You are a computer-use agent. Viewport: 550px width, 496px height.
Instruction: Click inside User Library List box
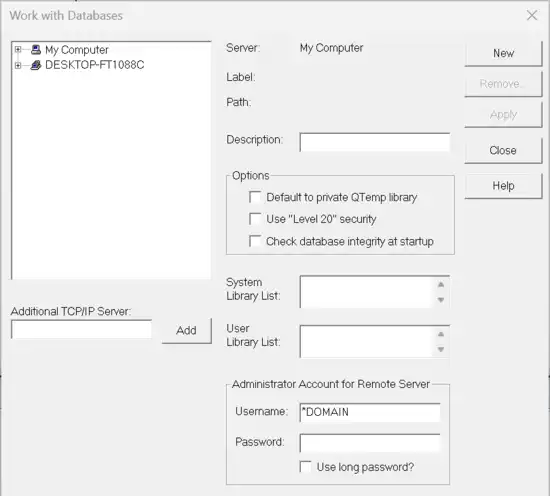(367, 341)
